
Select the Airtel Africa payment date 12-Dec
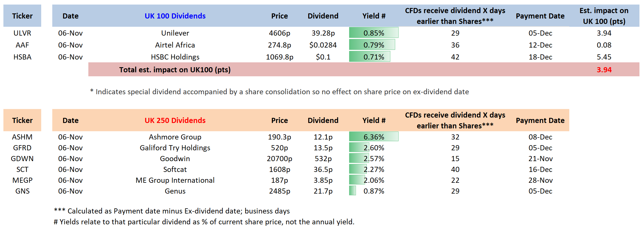tap(540, 45)
